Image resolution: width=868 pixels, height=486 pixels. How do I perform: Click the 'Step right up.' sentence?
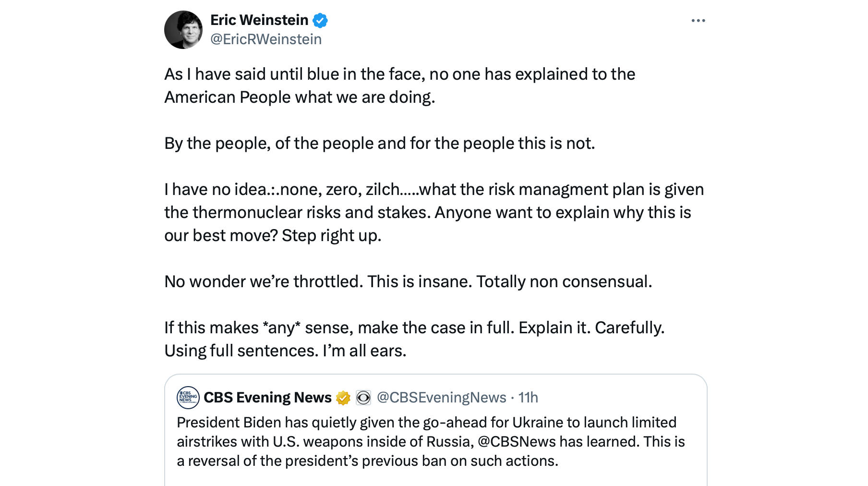[x=331, y=236]
